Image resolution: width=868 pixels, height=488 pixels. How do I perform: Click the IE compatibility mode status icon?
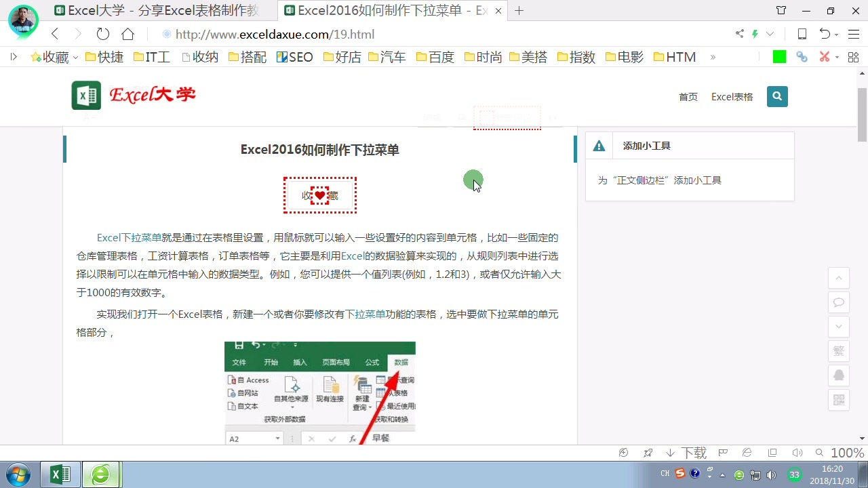click(x=747, y=453)
